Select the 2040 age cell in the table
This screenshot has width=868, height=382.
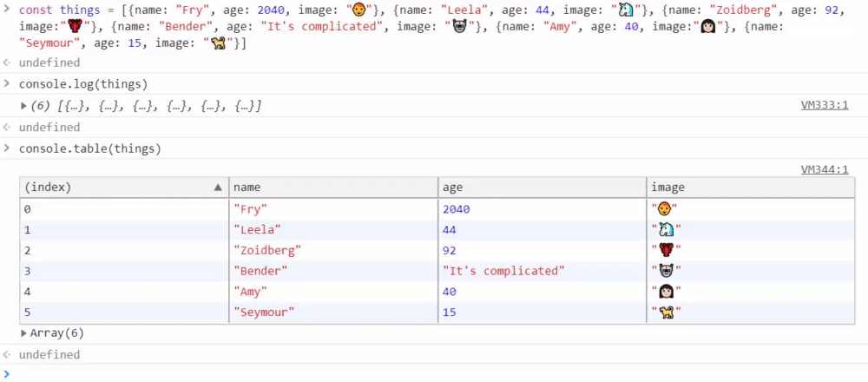[457, 209]
